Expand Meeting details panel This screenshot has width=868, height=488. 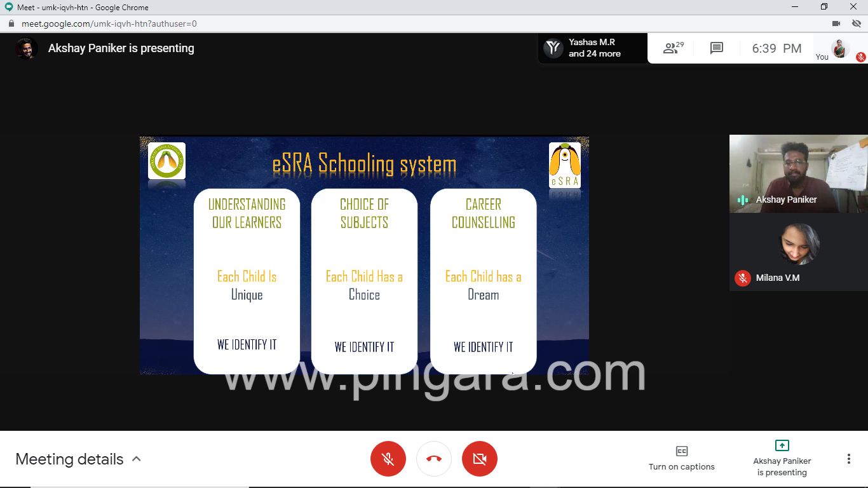(78, 459)
